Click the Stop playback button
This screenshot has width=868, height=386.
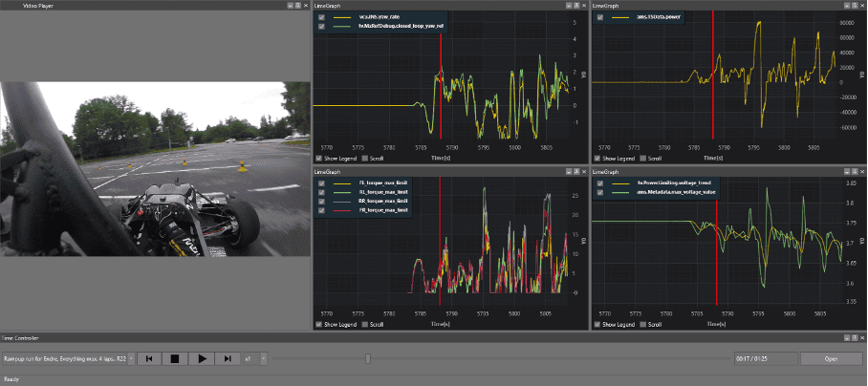(175, 358)
